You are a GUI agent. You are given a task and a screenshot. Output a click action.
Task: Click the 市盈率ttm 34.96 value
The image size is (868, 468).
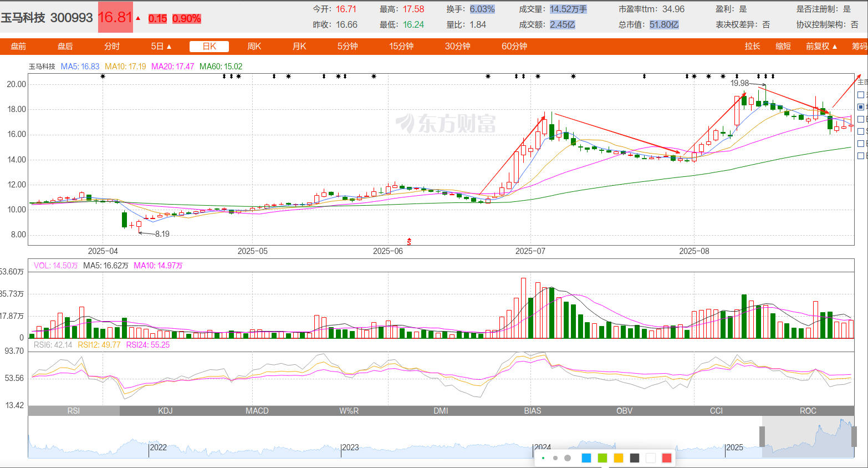[673, 9]
